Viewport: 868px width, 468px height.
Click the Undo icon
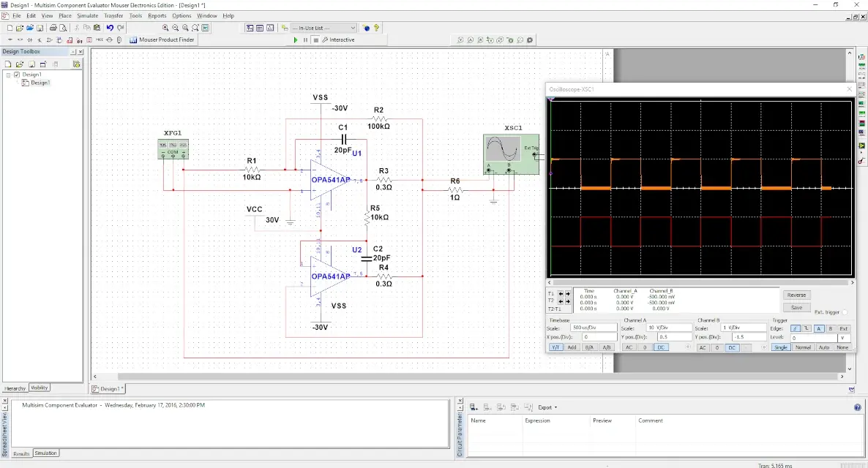110,27
